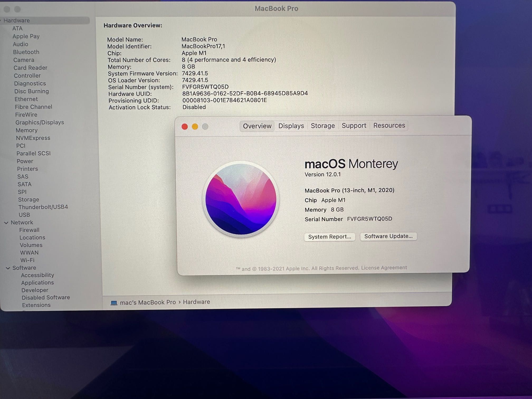Click Activation Lock Status value Disabled
The width and height of the screenshot is (532, 399).
click(x=194, y=107)
